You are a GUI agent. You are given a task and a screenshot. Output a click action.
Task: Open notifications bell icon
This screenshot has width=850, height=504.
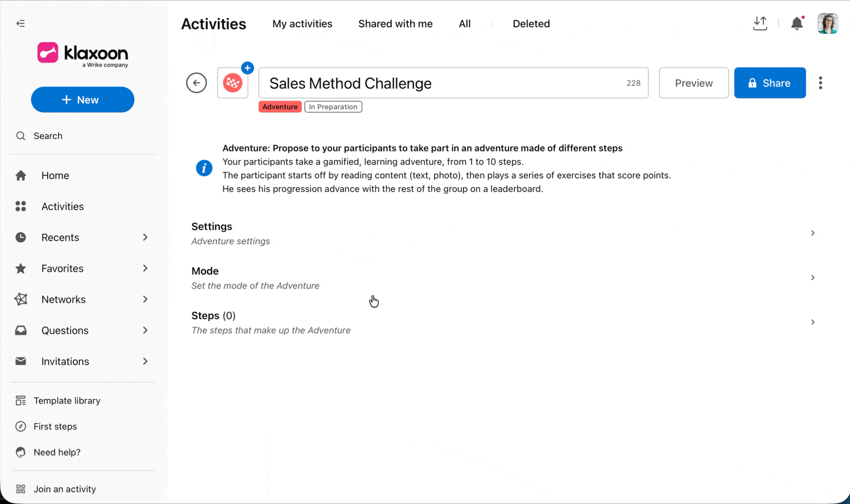pos(797,23)
